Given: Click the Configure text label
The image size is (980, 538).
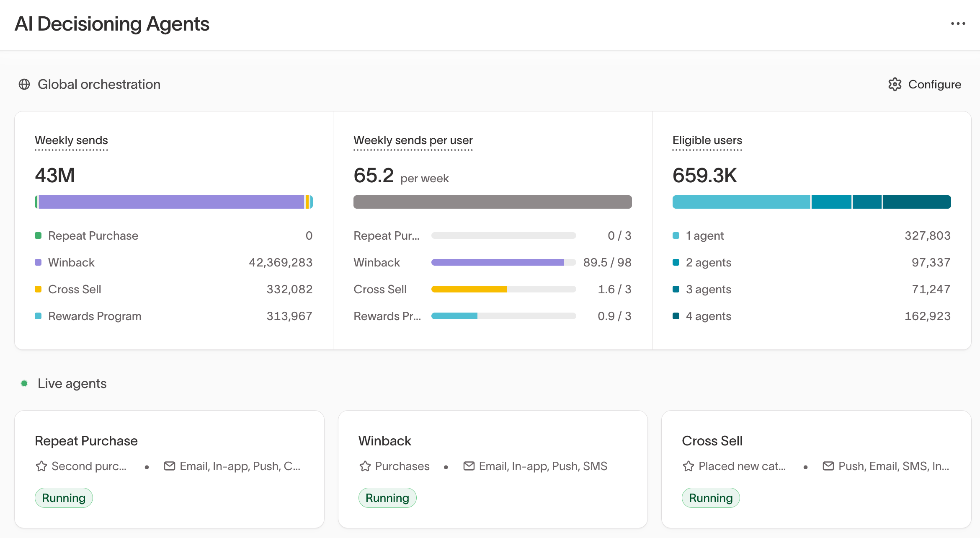Looking at the screenshot, I should 934,84.
